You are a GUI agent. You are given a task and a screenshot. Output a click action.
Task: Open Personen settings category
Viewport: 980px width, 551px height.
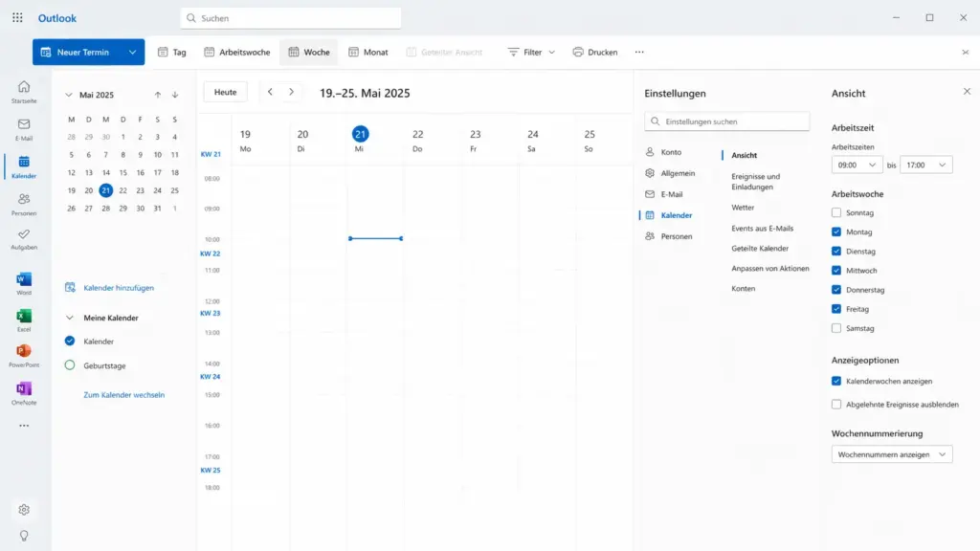669,236
